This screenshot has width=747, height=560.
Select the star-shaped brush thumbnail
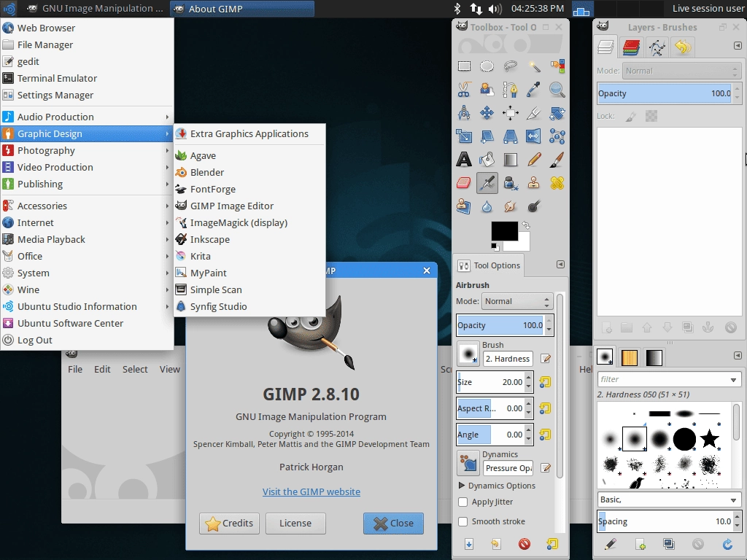[x=709, y=438]
